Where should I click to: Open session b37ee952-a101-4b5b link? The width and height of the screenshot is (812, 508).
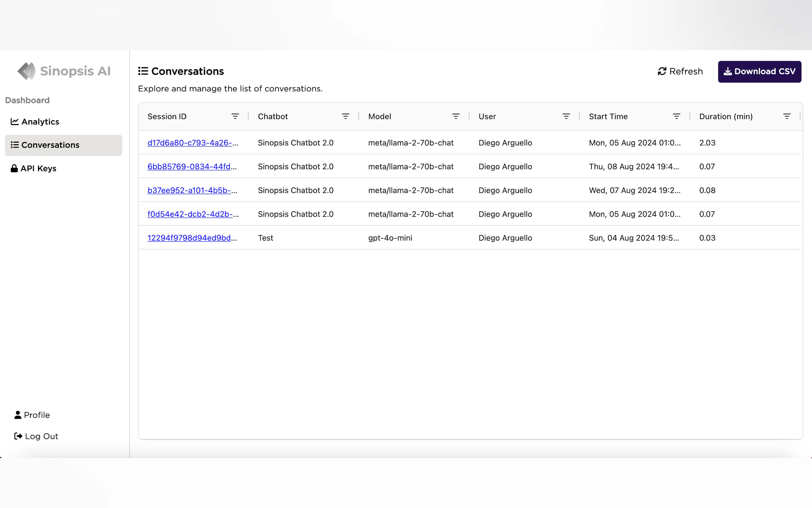(189, 191)
